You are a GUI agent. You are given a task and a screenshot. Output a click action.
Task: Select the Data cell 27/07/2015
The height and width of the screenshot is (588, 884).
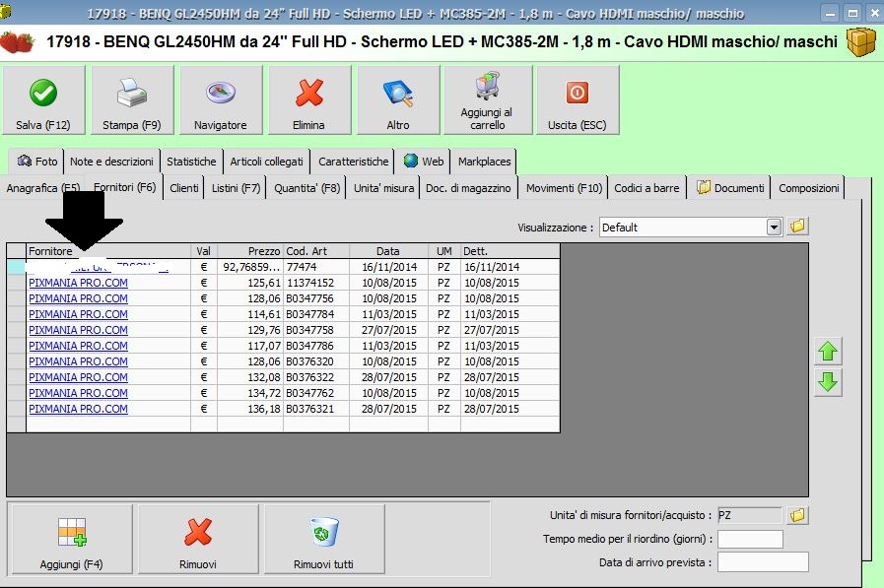(388, 330)
